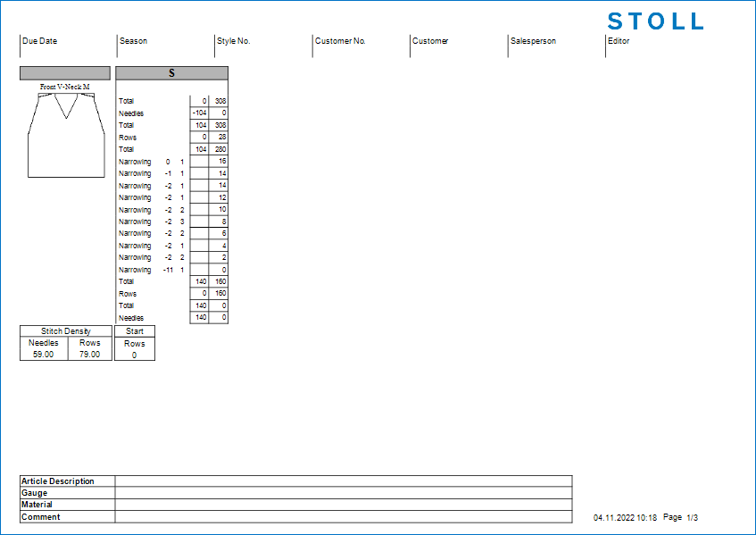Click the Narrowing -11 row label
Screen dimensions: 756x535
[135, 270]
